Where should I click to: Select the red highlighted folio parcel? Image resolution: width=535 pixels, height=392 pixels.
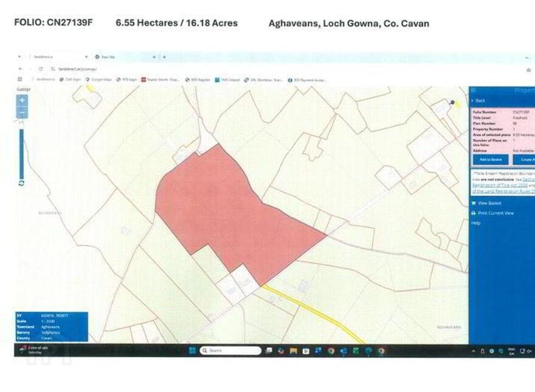coord(225,211)
